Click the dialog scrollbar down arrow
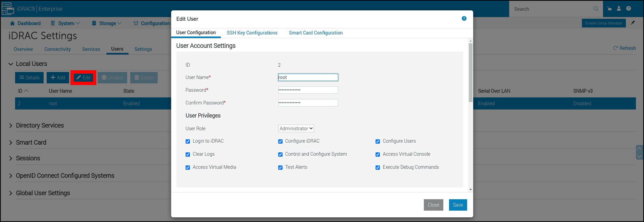Viewport: 644px width, 222px height. pos(470,190)
